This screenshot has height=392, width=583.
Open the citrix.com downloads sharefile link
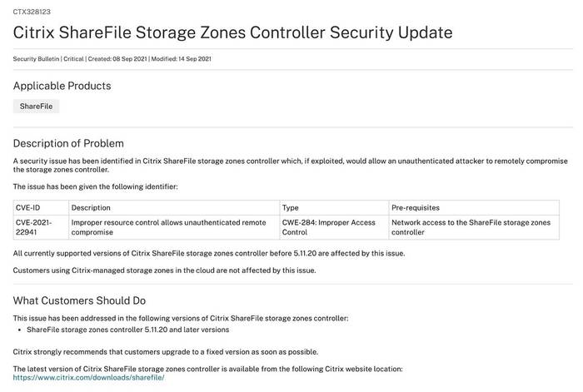[x=88, y=378]
